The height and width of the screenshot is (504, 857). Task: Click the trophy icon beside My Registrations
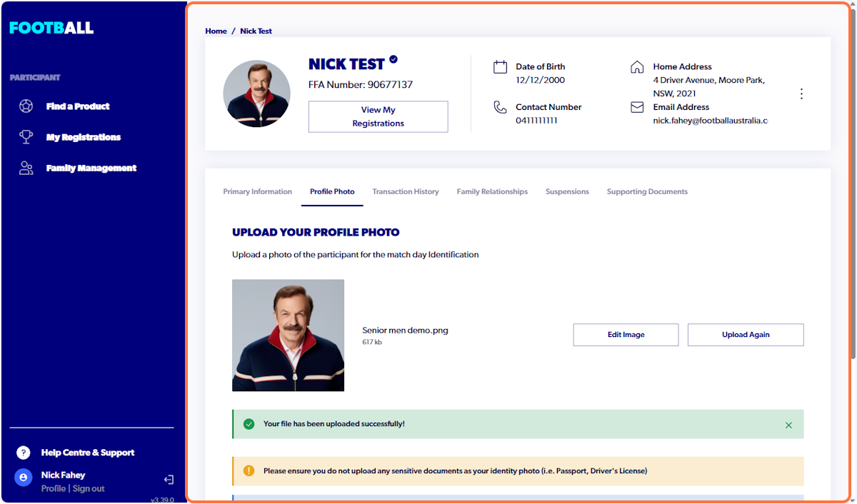pyautogui.click(x=26, y=137)
